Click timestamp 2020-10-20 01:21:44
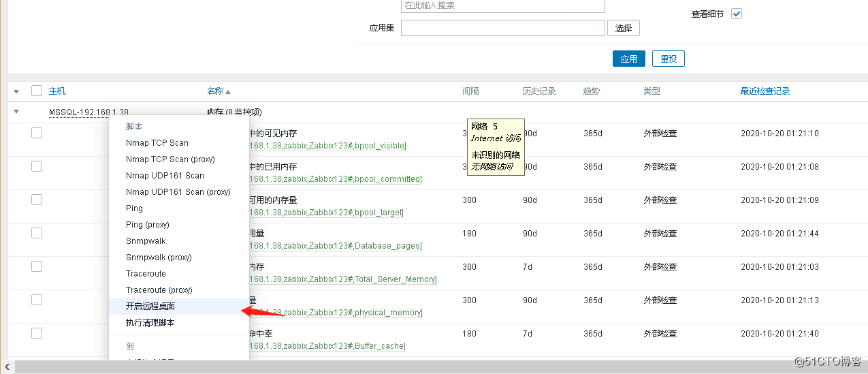The image size is (868, 374). tap(779, 234)
